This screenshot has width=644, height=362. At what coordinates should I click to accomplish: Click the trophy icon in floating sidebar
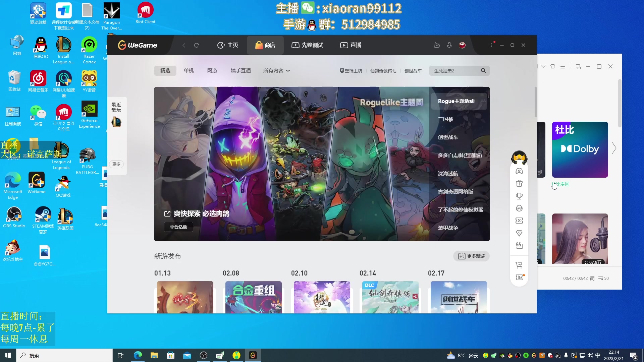[519, 196]
